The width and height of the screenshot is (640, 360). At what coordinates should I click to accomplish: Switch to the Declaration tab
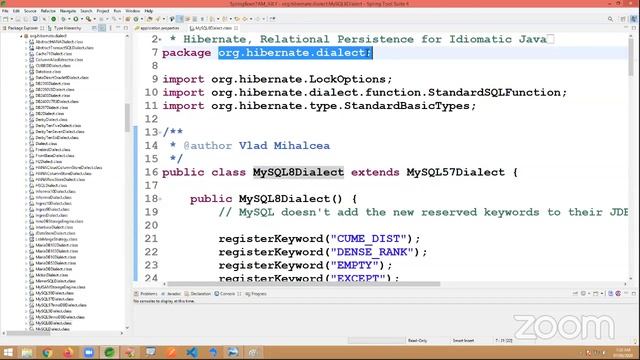[x=198, y=294]
